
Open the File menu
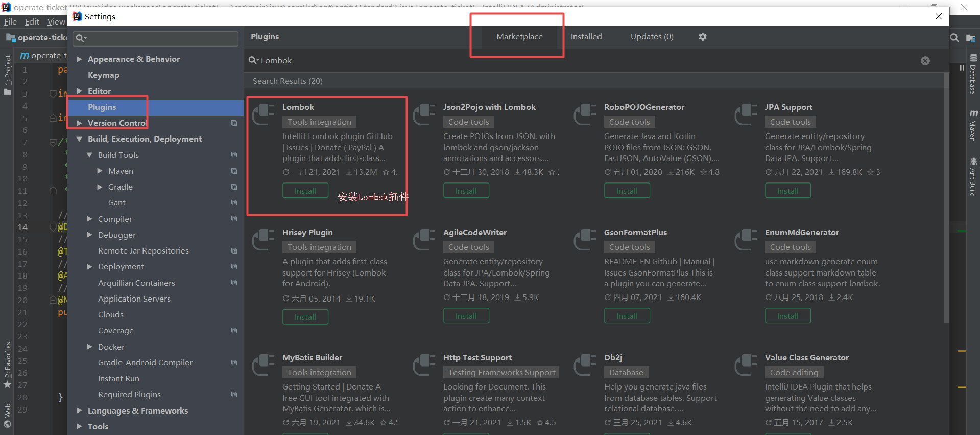point(10,21)
